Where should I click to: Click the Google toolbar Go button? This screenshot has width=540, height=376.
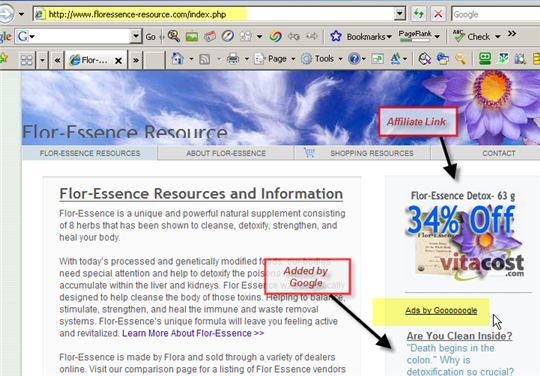tap(150, 37)
